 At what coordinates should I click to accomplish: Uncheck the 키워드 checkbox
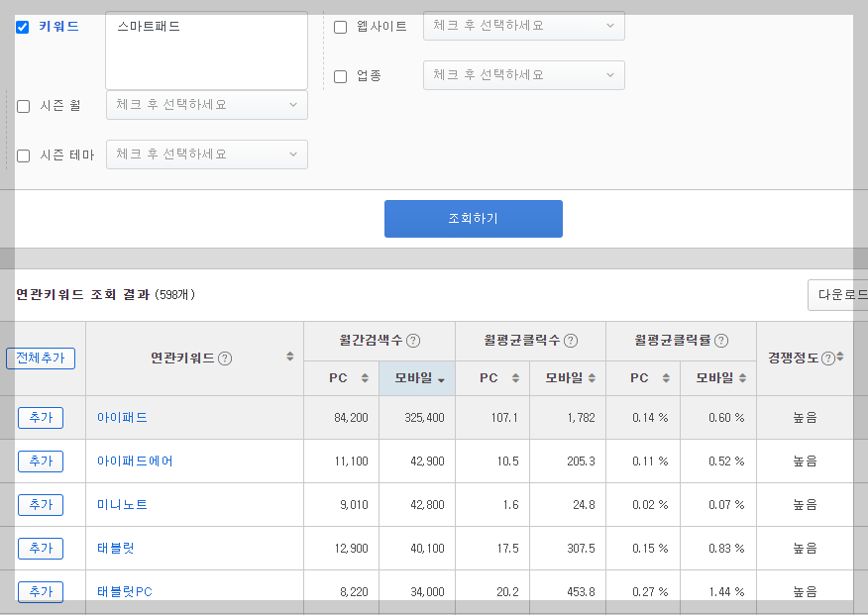[22, 27]
